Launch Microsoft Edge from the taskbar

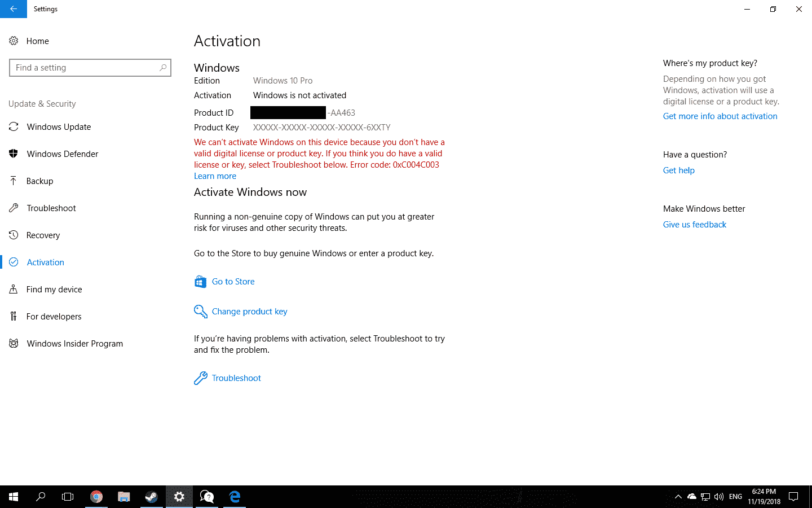[235, 497]
